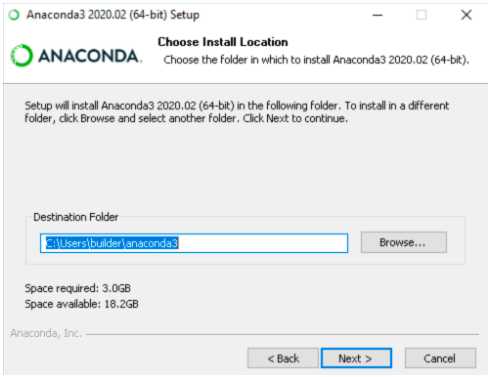Go to the previous step with < Back
This screenshot has width=493, height=377.
click(x=283, y=358)
